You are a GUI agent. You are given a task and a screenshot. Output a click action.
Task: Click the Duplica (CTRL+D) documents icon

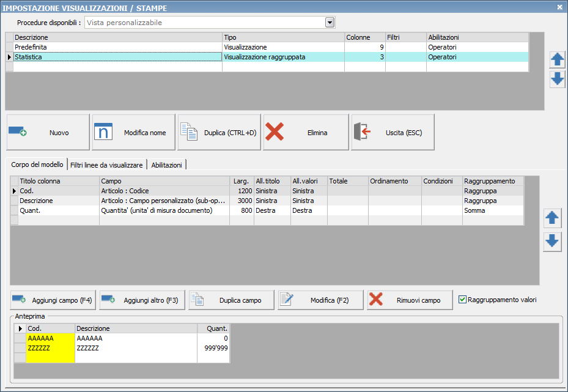point(189,131)
